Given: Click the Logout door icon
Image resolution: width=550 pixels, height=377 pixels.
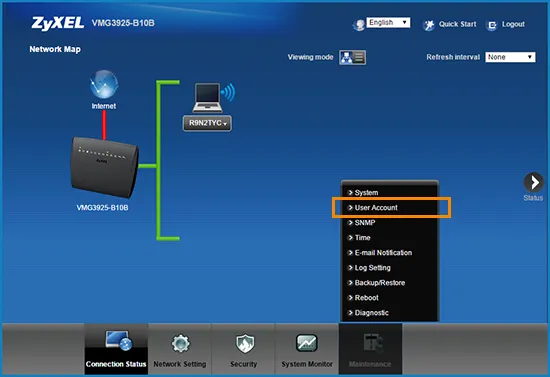Looking at the screenshot, I should (x=492, y=25).
